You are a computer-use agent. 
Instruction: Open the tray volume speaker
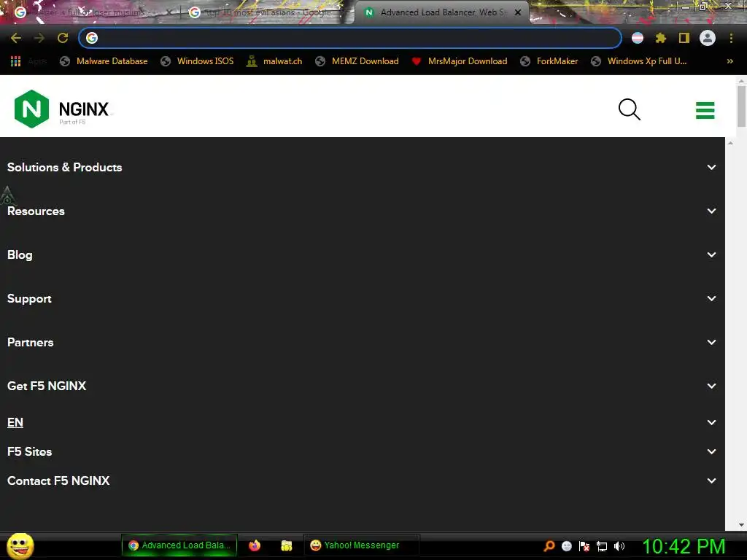click(619, 546)
